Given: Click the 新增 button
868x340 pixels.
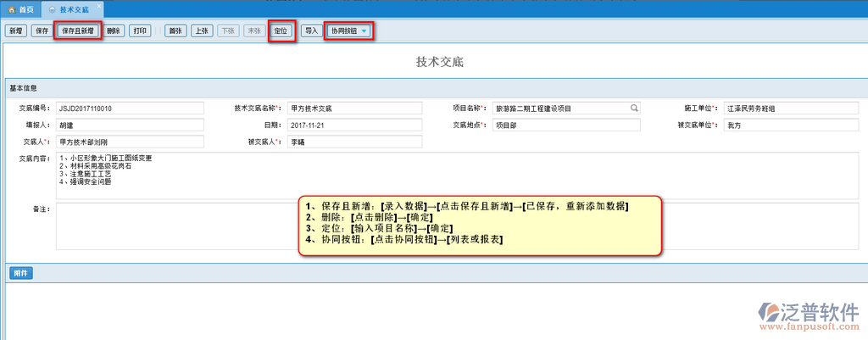Looking at the screenshot, I should (15, 31).
